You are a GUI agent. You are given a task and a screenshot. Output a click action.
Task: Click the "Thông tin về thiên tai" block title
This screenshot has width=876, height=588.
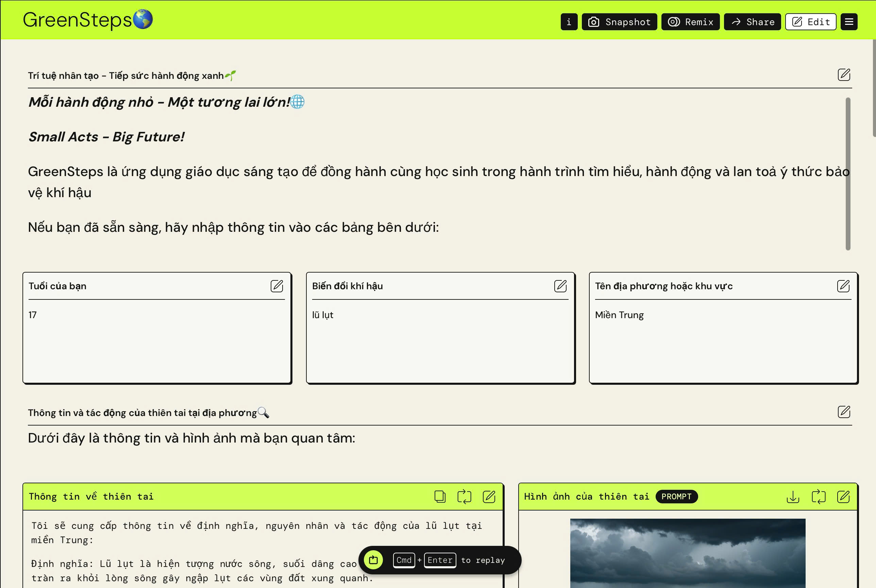click(91, 497)
